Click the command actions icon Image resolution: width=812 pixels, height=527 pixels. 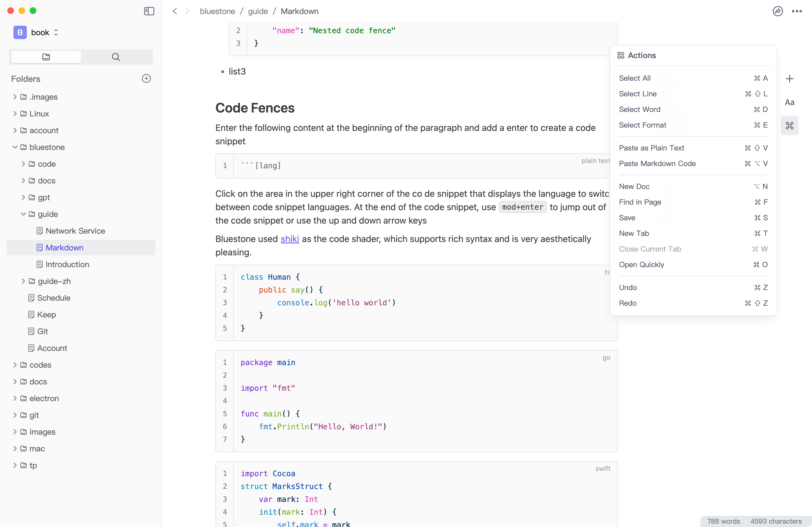[x=789, y=126]
